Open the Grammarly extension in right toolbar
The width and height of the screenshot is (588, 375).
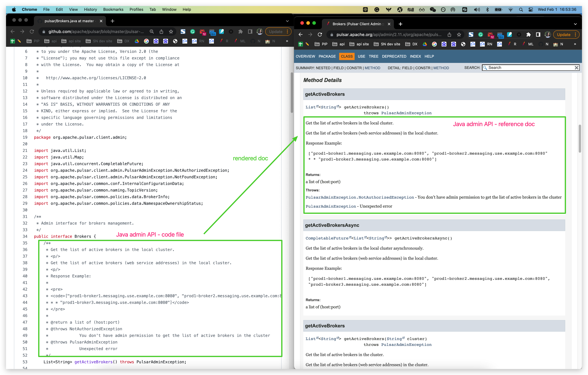click(480, 35)
